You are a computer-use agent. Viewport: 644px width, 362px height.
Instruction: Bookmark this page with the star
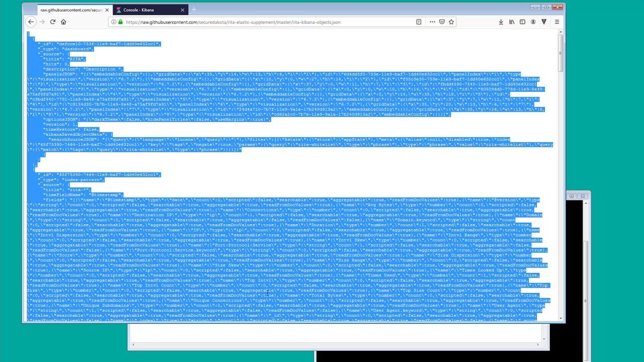451,22
